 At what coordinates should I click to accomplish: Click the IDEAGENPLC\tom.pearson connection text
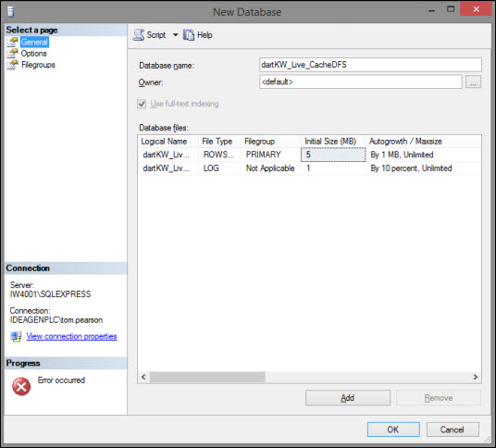pyautogui.click(x=56, y=320)
